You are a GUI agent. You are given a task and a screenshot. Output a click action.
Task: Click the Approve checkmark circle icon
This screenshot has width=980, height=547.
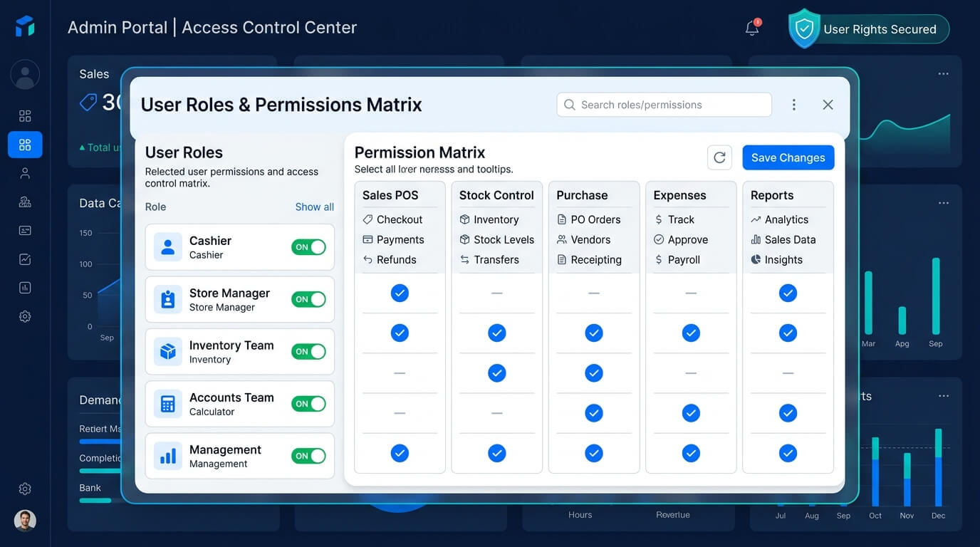(659, 239)
